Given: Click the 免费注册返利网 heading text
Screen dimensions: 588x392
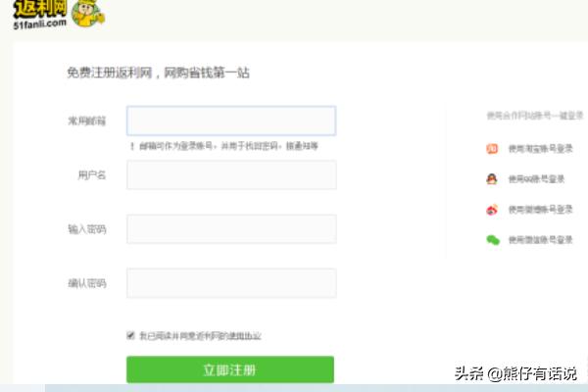Looking at the screenshot, I should (158, 73).
